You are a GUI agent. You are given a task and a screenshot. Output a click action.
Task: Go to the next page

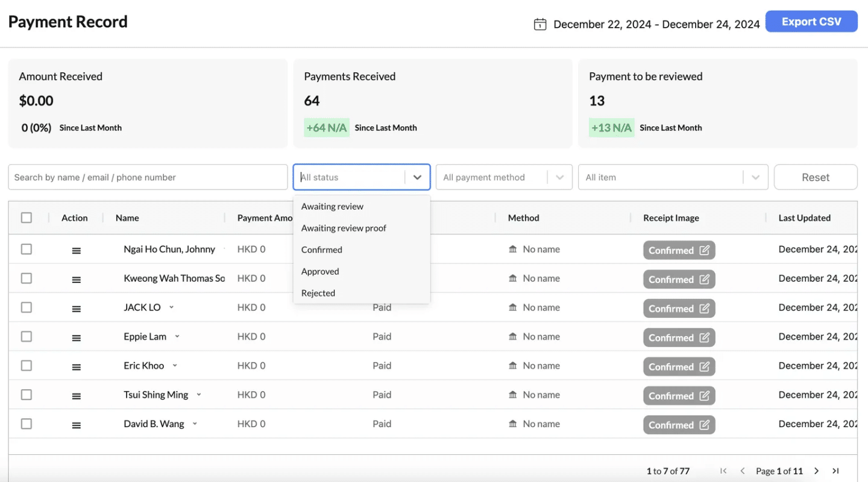point(817,471)
